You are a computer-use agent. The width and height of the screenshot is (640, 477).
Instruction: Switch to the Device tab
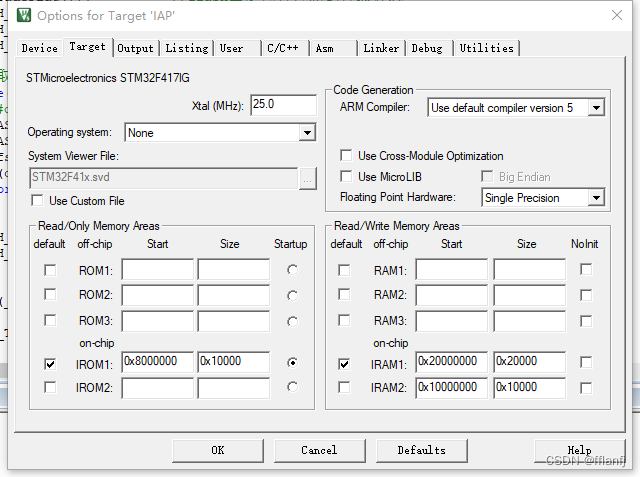pos(40,48)
